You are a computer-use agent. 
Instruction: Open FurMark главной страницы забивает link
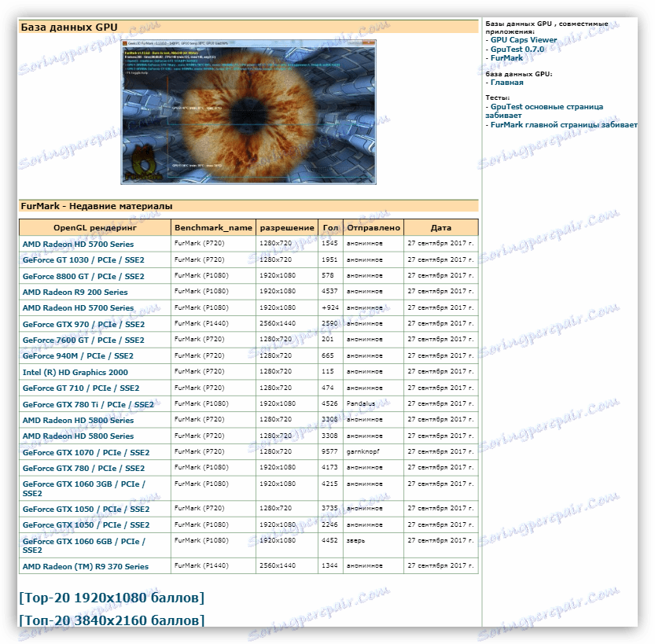[x=564, y=125]
